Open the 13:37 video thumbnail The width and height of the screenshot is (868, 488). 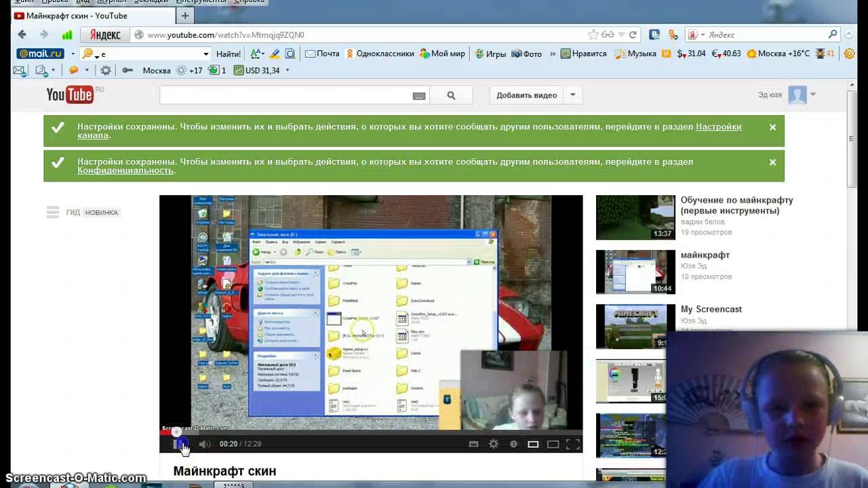point(635,218)
